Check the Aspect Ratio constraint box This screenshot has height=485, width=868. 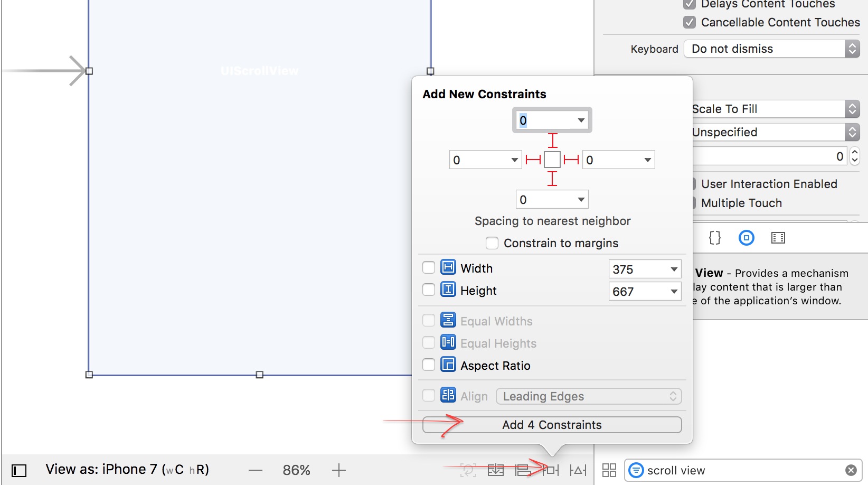429,365
